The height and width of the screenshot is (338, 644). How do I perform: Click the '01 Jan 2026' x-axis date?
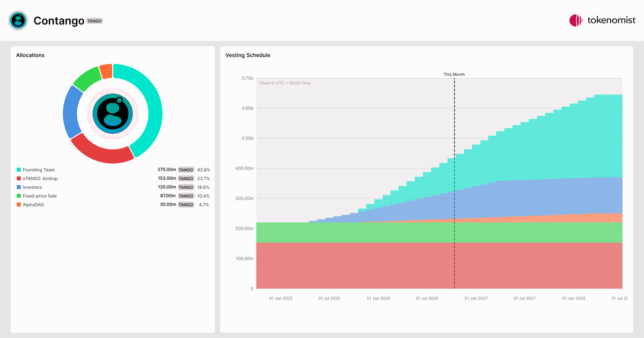(x=378, y=298)
